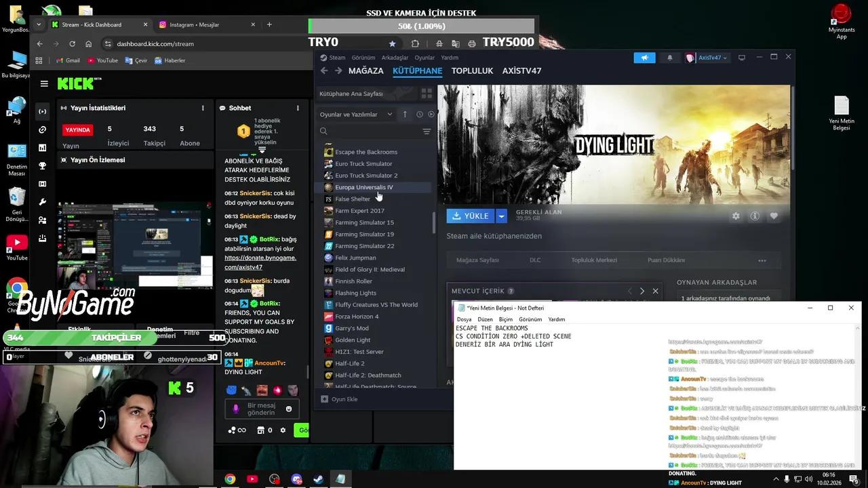Click the Kick sidebar trophy icon
This screenshot has height=488, width=868.
tap(43, 166)
